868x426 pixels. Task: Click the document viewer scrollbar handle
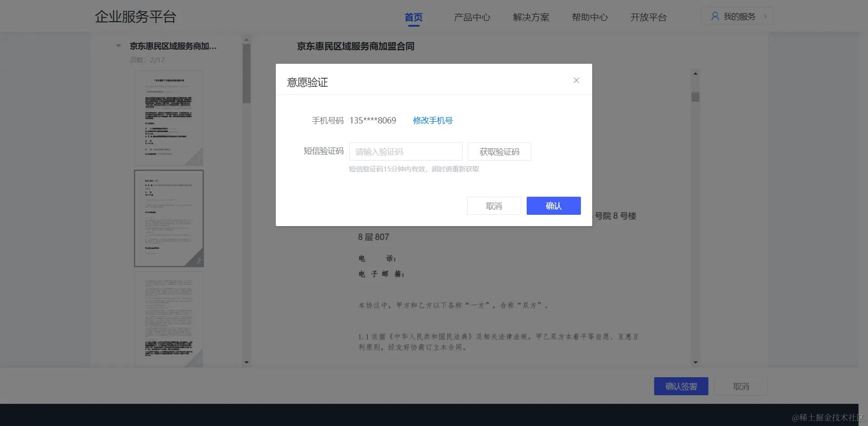tap(695, 97)
